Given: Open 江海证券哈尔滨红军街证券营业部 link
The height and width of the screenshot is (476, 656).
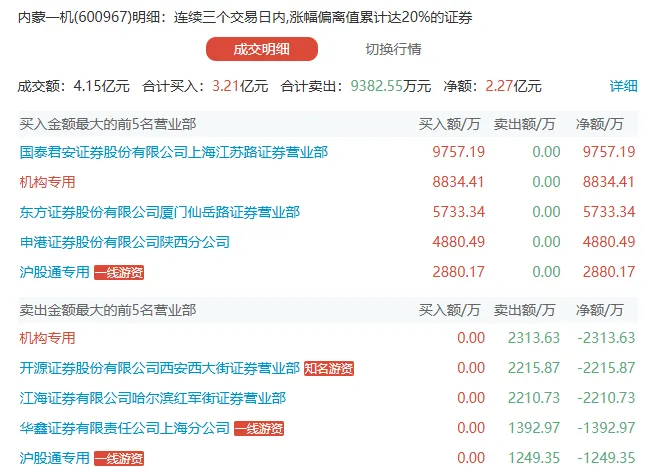Looking at the screenshot, I should coord(153,398).
